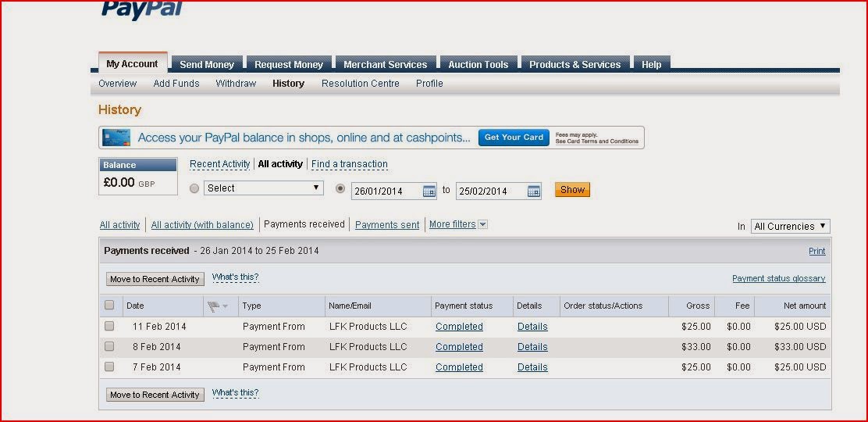Open the All Currencies dropdown
868x422 pixels.
[790, 227]
